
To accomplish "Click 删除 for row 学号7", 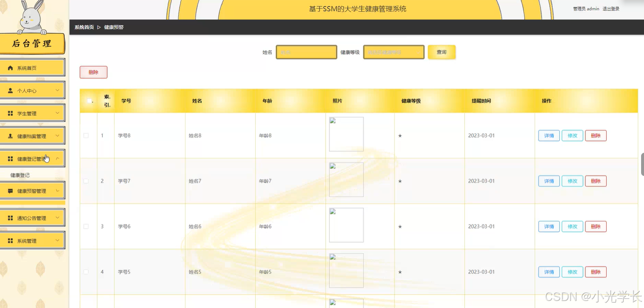I will point(595,181).
